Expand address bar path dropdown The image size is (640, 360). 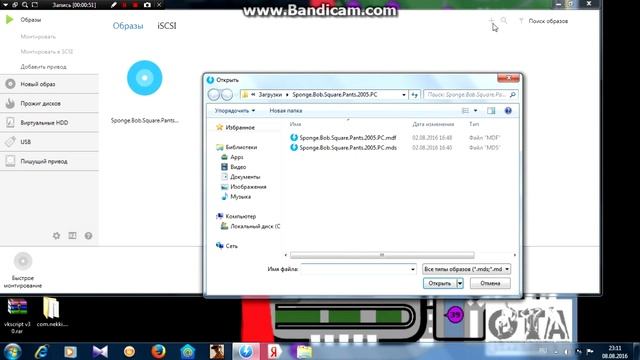(404, 95)
